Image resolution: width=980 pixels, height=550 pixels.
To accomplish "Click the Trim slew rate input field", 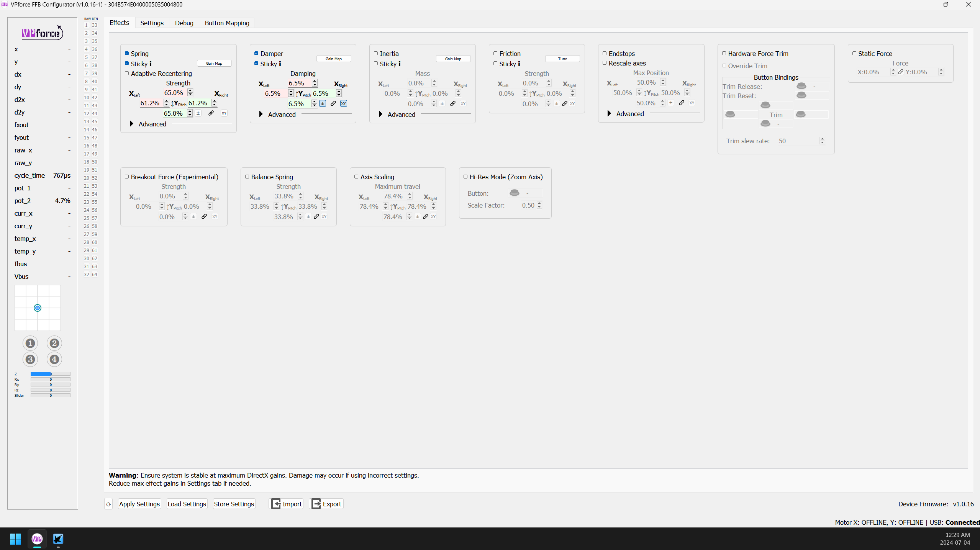I will coord(799,141).
